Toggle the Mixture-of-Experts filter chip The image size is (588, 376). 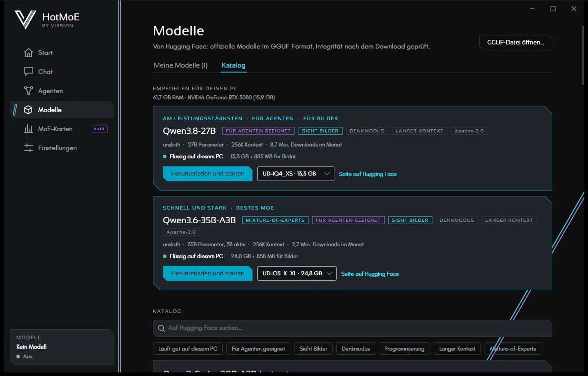pos(513,349)
